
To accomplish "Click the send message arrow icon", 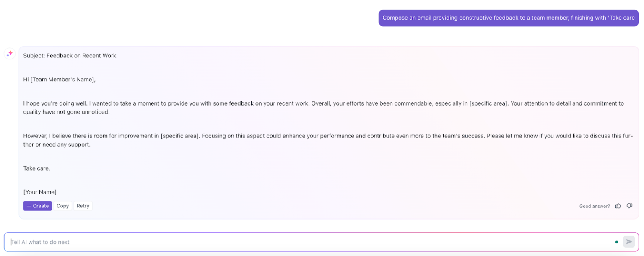I will coord(629,242).
